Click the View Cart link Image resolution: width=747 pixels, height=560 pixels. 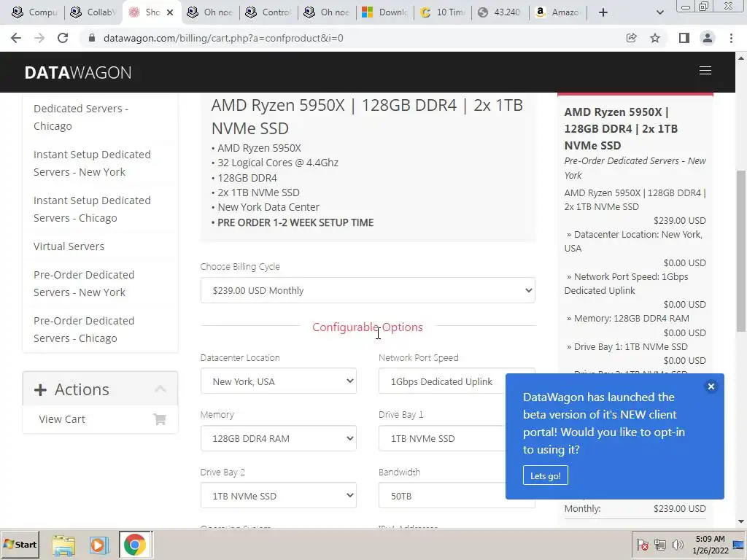[62, 419]
